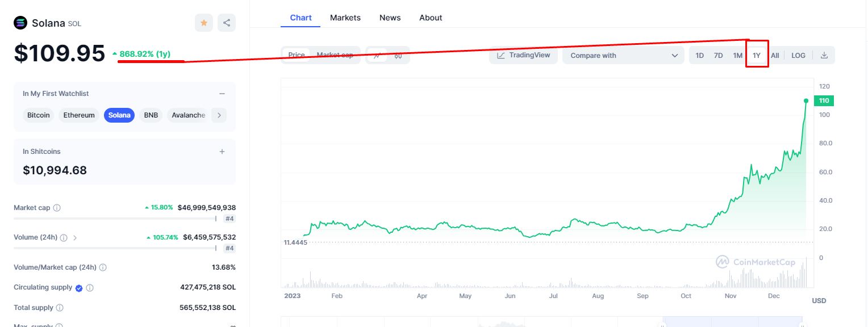Open the Compare with dropdown
Image resolution: width=868 pixels, height=327 pixels.
pos(624,55)
